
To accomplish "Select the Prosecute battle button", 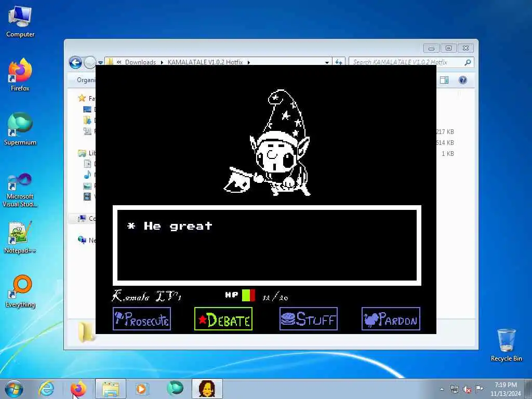I will [142, 318].
